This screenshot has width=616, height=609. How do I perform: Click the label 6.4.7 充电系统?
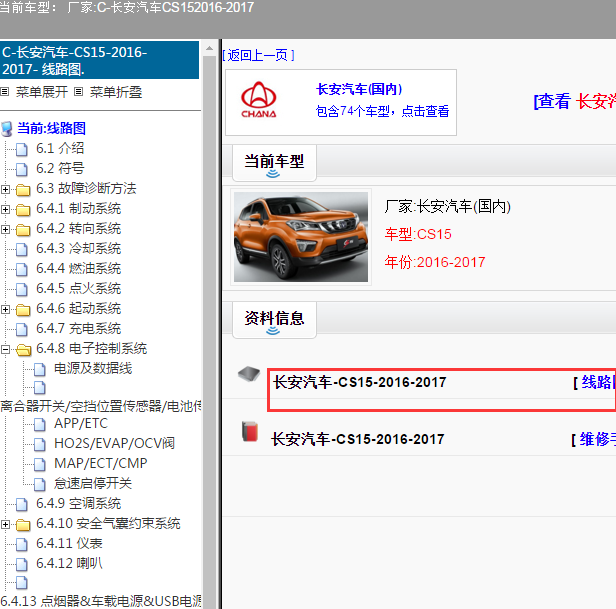pos(79,328)
